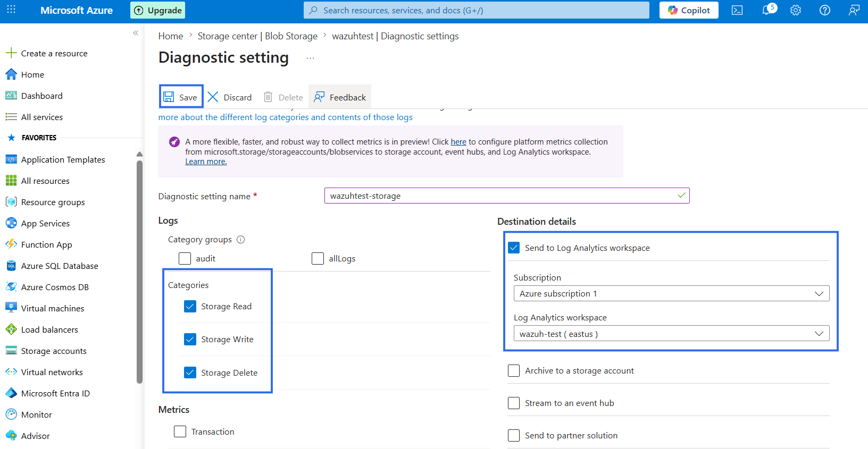Viewport: 868px width, 449px height.
Task: Click Storage center | Blob Storage breadcrumb
Action: [257, 36]
